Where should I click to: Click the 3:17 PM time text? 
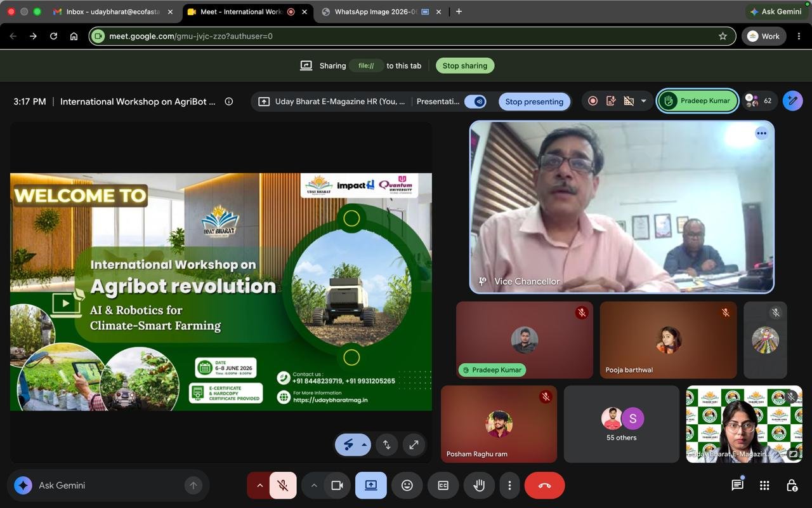(30, 102)
